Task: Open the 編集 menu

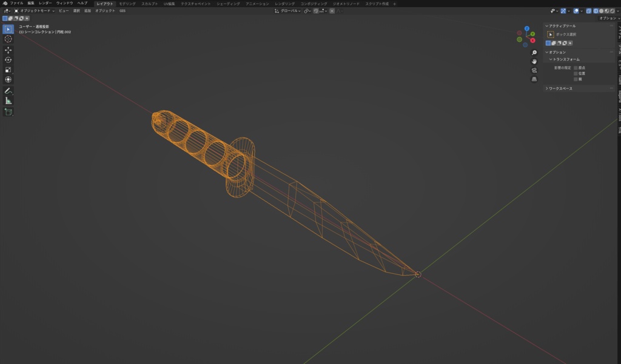Action: click(x=31, y=3)
